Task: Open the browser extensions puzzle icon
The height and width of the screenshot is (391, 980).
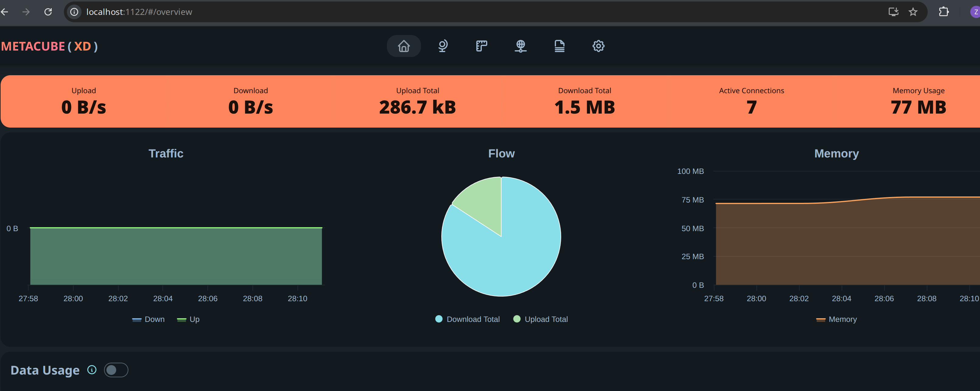Action: click(x=944, y=12)
